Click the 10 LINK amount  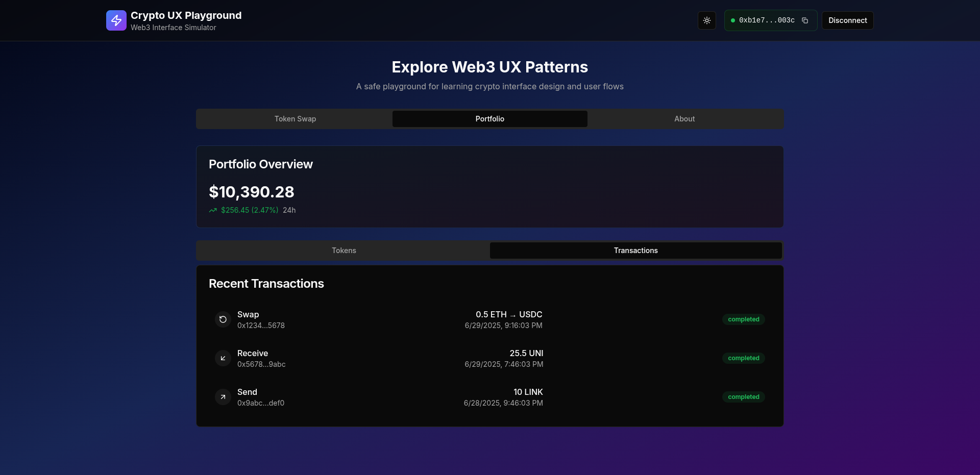528,392
